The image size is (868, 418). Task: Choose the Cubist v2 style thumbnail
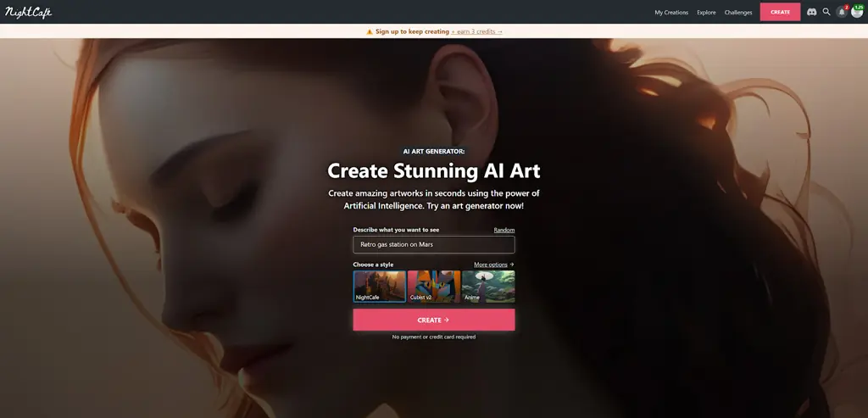click(434, 287)
